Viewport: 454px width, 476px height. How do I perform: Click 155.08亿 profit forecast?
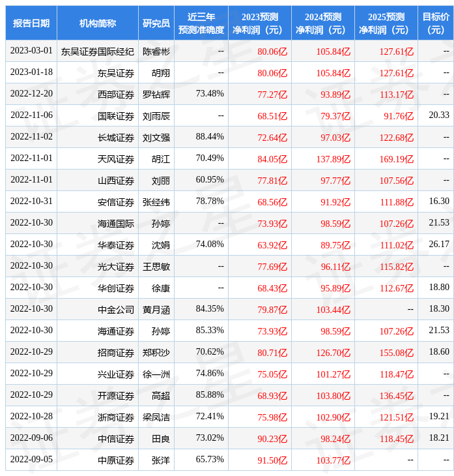397,353
